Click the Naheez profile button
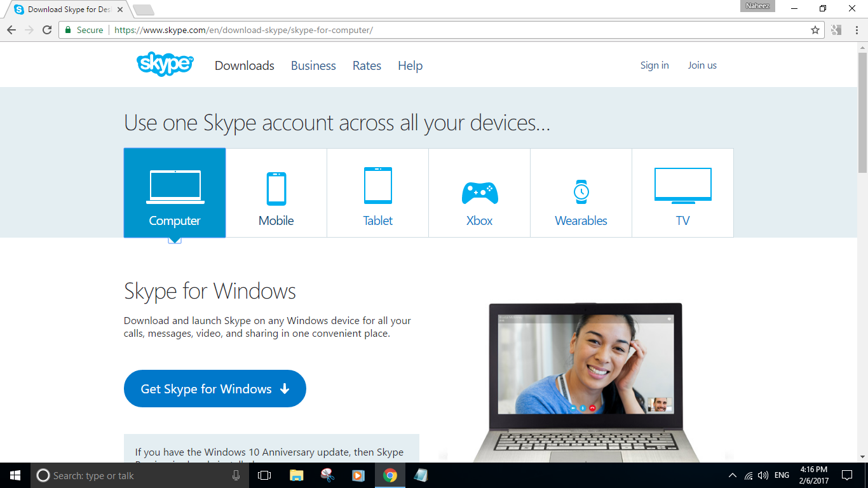The height and width of the screenshot is (488, 868). (x=757, y=6)
